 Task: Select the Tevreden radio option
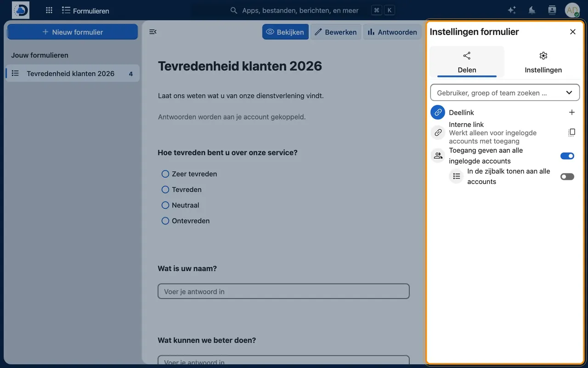[x=165, y=190]
